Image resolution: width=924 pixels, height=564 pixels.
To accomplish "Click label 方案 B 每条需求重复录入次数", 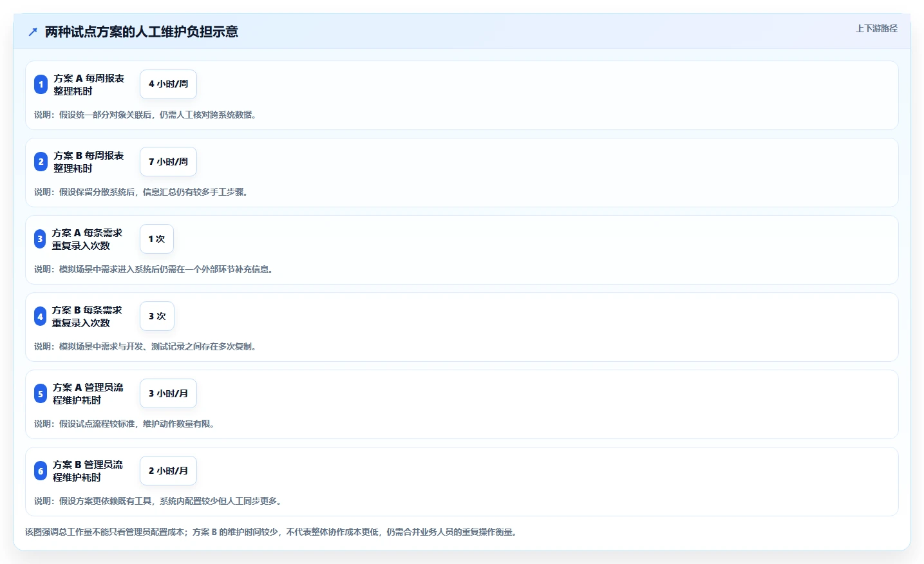I will coord(87,316).
